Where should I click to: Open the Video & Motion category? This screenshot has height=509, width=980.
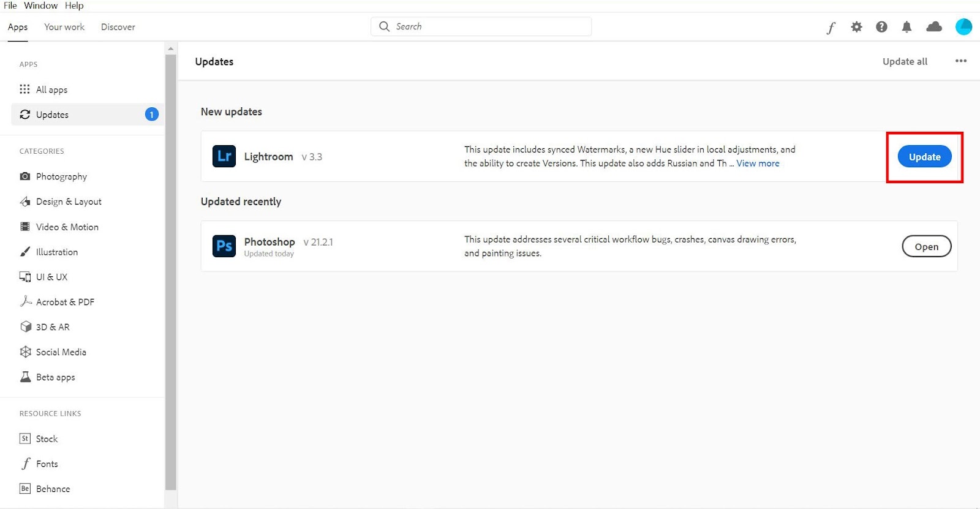coord(67,227)
